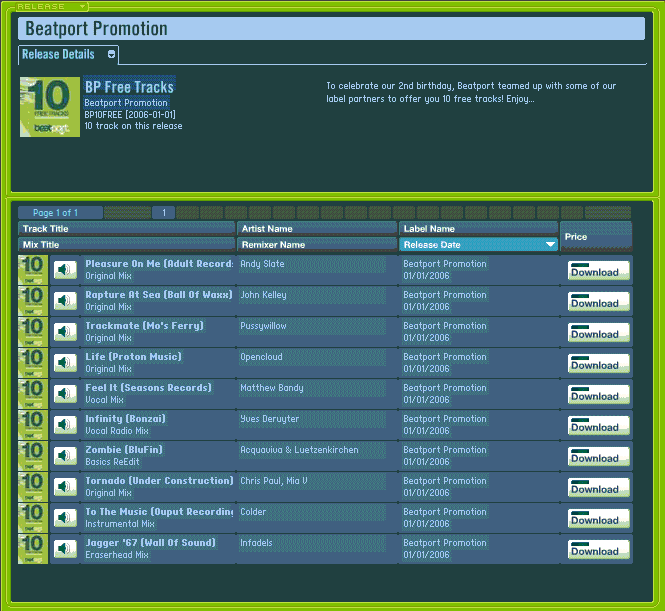The height and width of the screenshot is (611, 665).
Task: Open artist Yves Deruyter
Action: click(269, 418)
